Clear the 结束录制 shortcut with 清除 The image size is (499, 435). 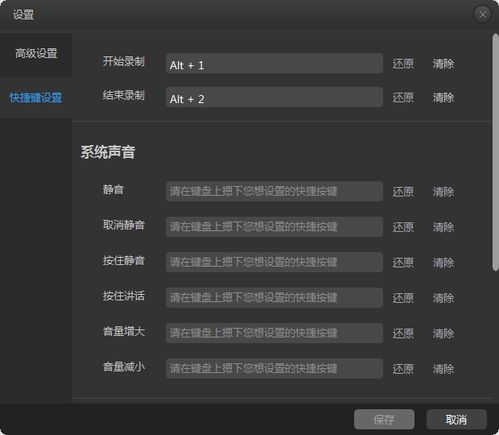pos(443,98)
